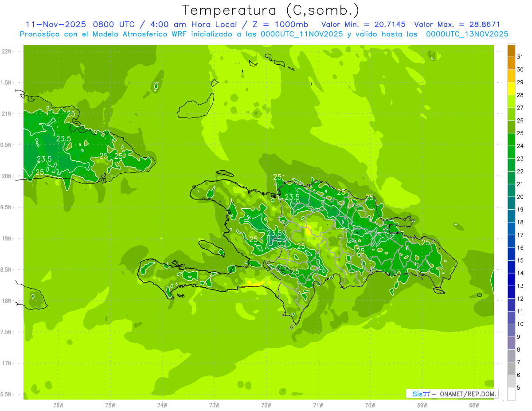Click the '18' colorbar scale label
Viewport: 532px width, 411px height.
(520, 222)
